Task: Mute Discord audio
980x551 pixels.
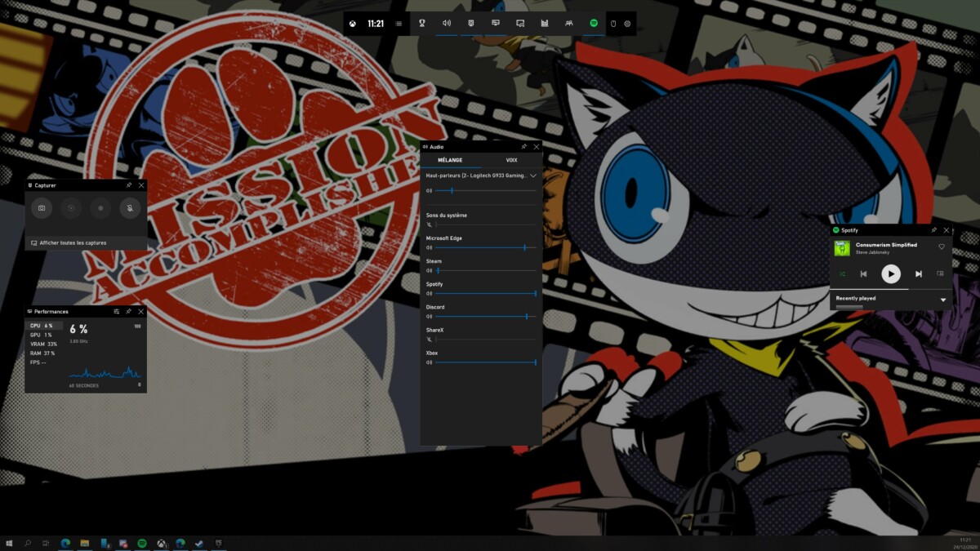Action: 429,316
